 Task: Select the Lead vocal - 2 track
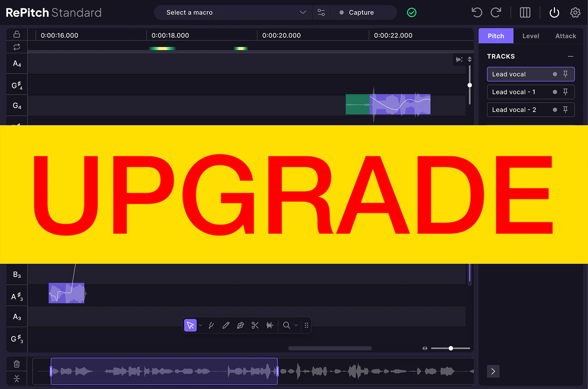tap(531, 110)
